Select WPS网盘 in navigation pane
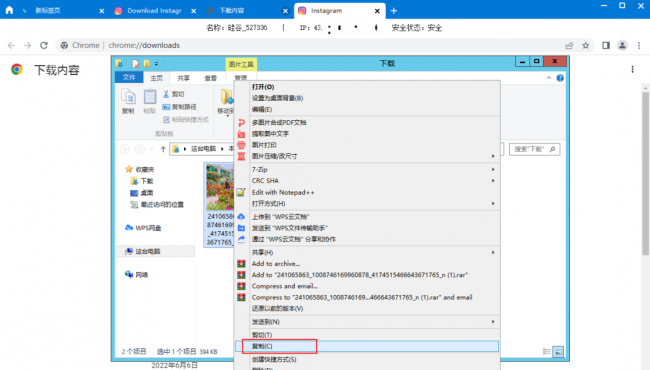 click(x=143, y=228)
